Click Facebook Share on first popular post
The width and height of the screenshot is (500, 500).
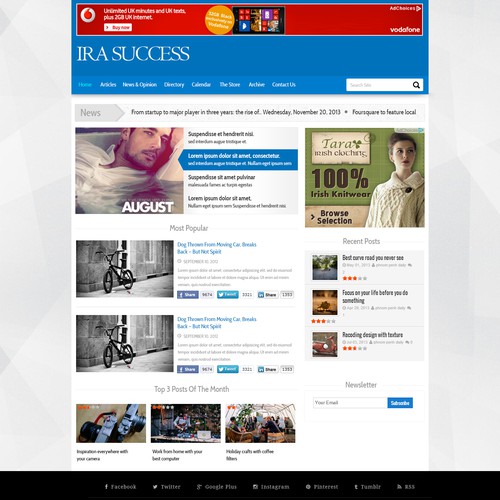[188, 295]
